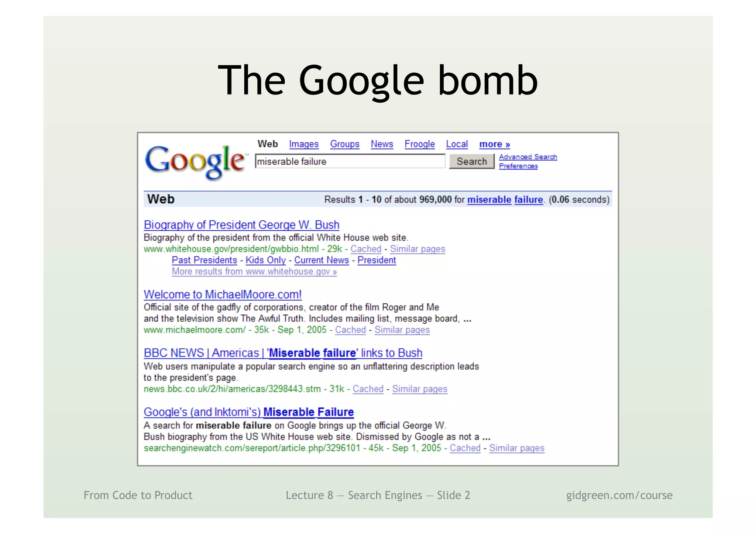The image size is (756, 534).
Task: Expand 'More results from www.whitehouse.gov »'
Action: (x=254, y=272)
